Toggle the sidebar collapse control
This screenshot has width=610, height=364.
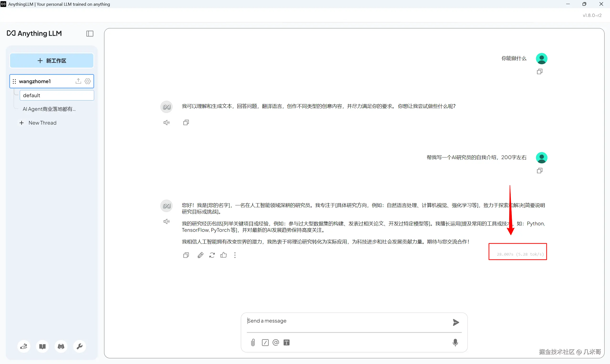pyautogui.click(x=90, y=33)
